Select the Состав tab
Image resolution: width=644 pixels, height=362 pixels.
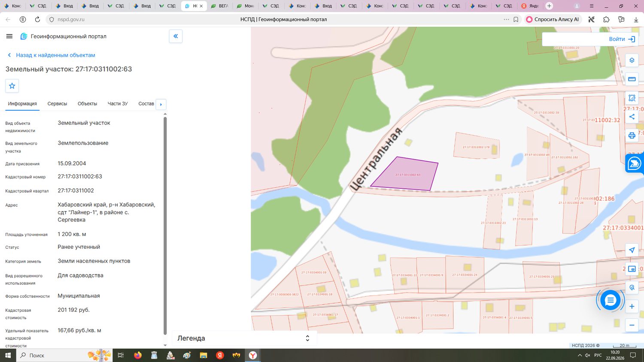[146, 104]
